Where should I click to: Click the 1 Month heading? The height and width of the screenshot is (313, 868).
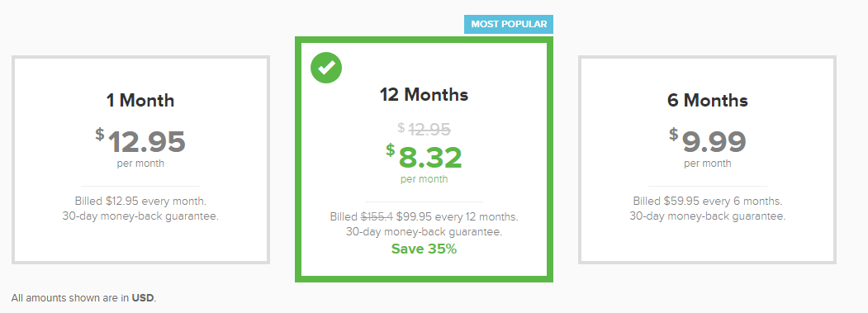coord(140,100)
